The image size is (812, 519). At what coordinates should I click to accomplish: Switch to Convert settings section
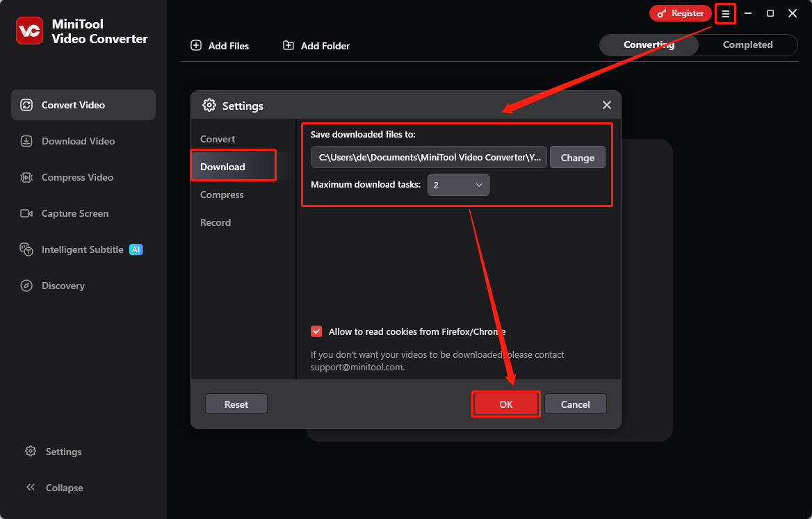pos(217,139)
